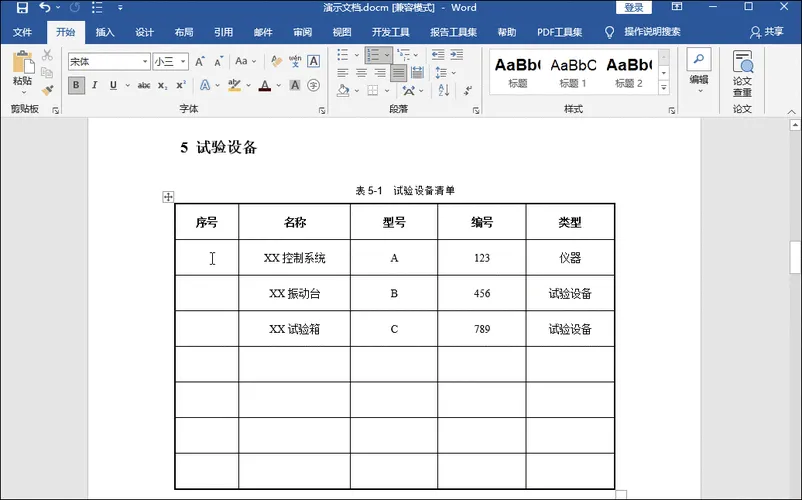Switch to the 布局 Layout tab

pos(184,32)
